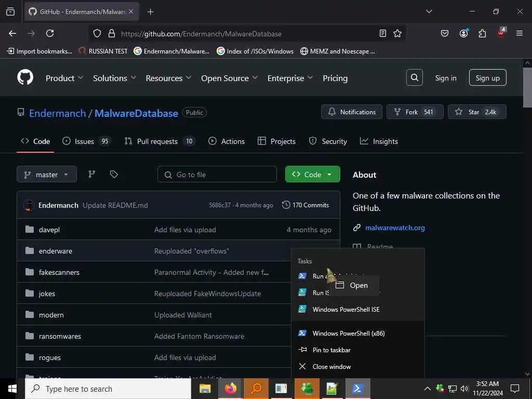This screenshot has height=399, width=532.
Task: Show hidden tray icons chevron
Action: pos(428,389)
